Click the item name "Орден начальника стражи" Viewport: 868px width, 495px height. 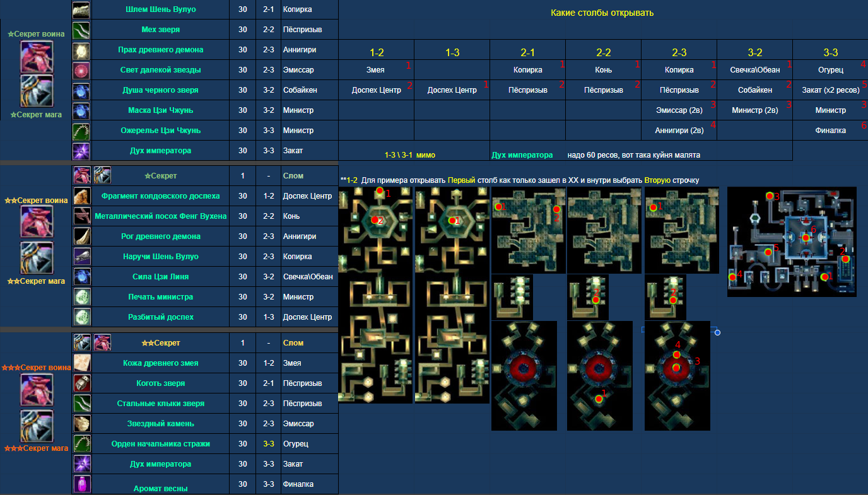pos(160,444)
